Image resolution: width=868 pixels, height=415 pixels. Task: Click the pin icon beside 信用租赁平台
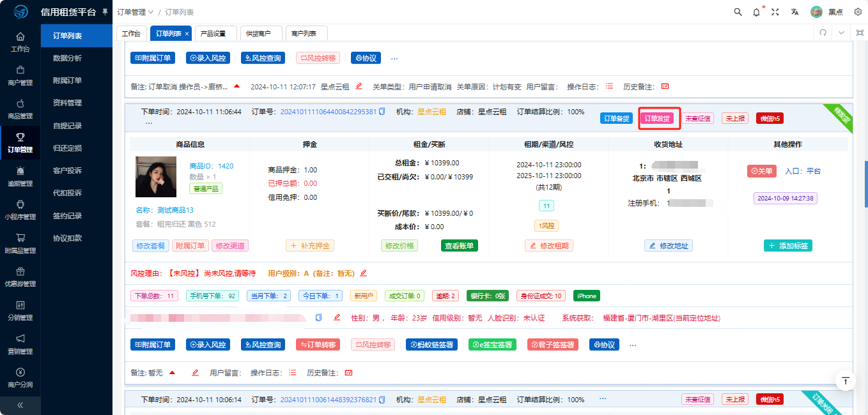tap(105, 12)
